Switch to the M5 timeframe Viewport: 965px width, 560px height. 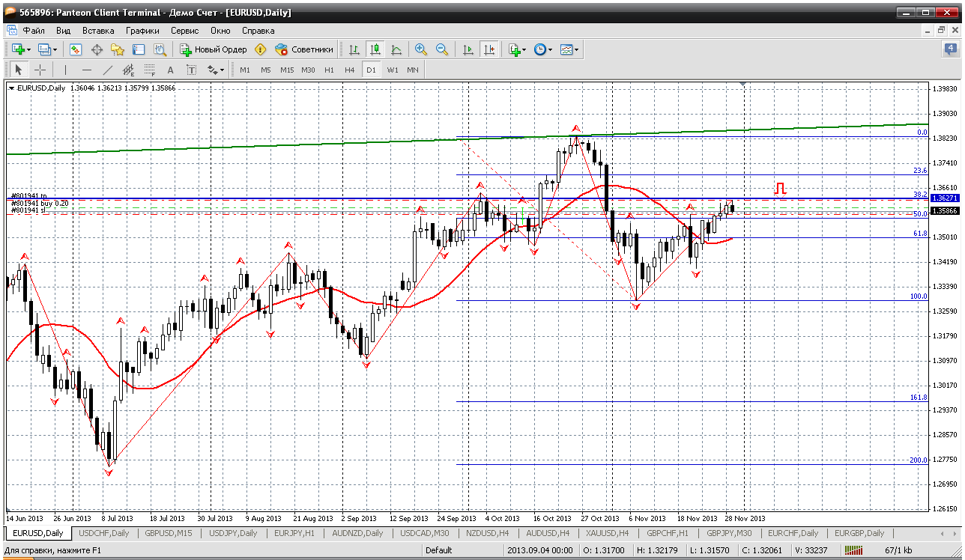(266, 70)
